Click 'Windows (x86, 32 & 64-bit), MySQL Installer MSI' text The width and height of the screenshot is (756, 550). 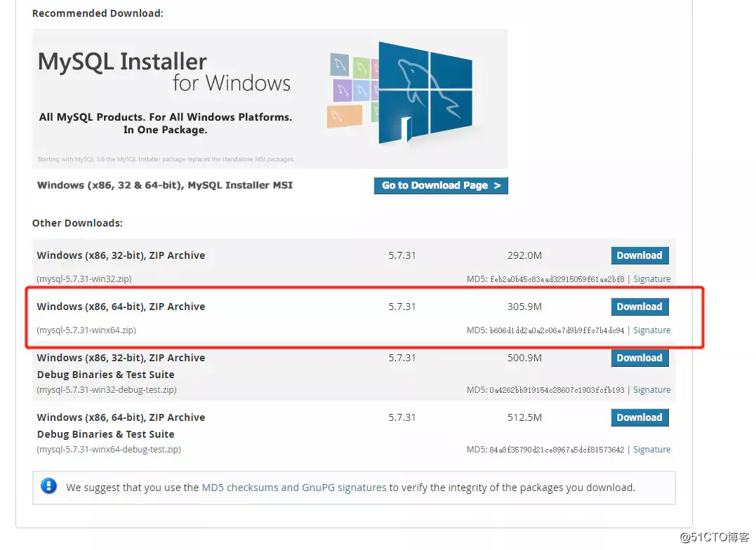(165, 186)
